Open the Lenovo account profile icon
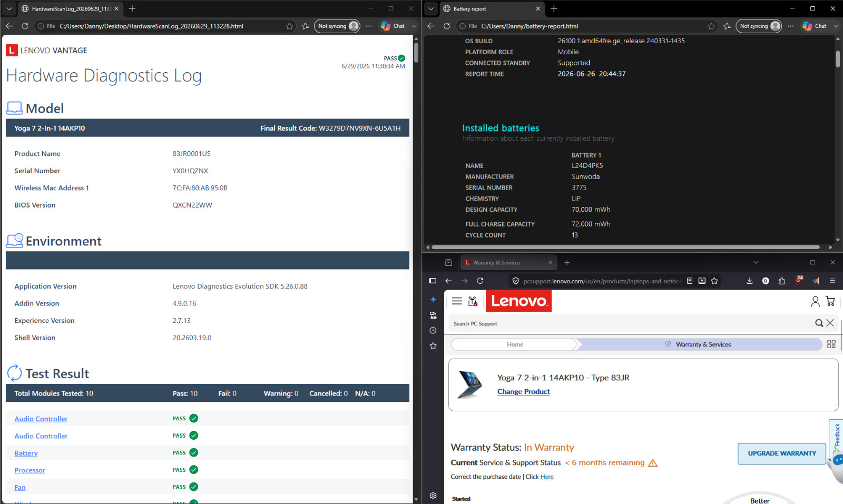 815,301
